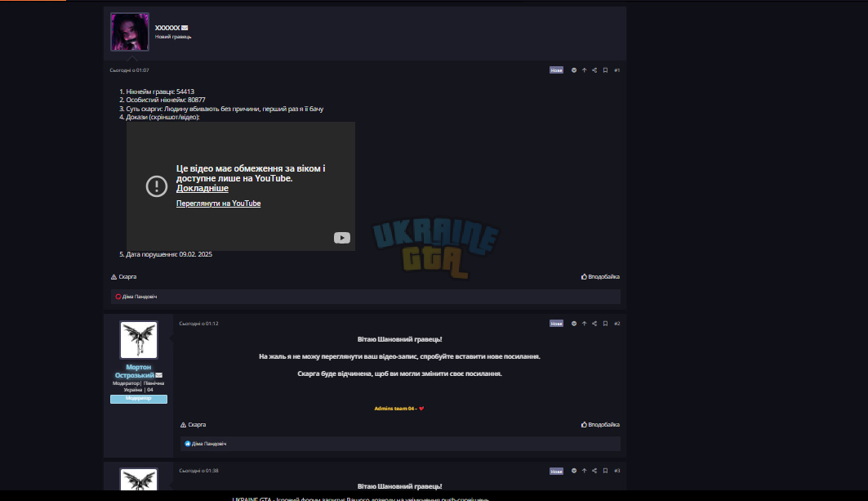868x501 pixels.
Task: Open the XXXXXX user avatar
Action: click(130, 32)
